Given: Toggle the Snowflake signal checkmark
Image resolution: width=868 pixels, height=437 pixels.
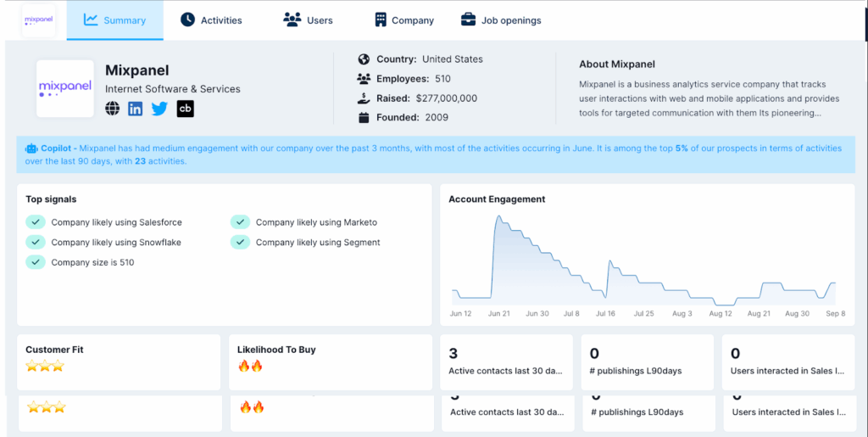Looking at the screenshot, I should coord(35,243).
